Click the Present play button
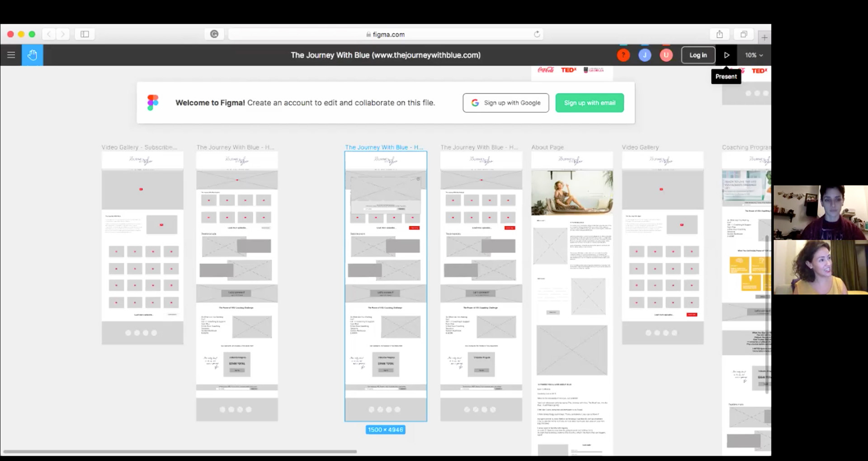Image resolution: width=868 pixels, height=461 pixels. [x=726, y=55]
